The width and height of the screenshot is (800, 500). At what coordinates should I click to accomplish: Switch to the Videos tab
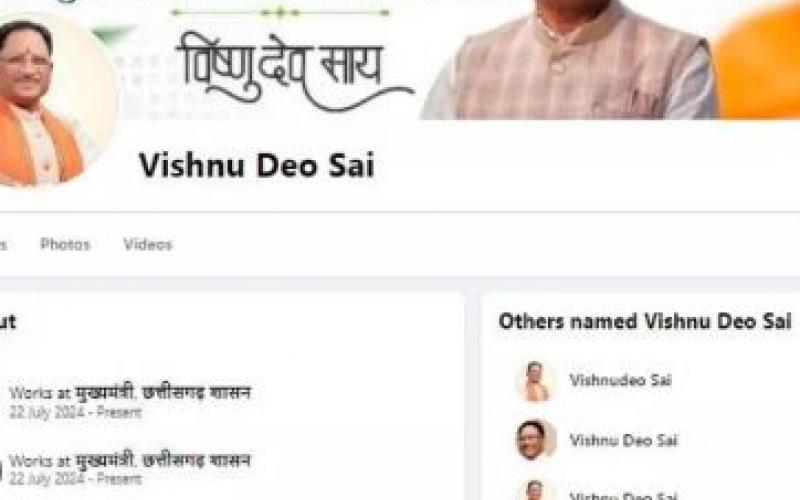coord(147,244)
